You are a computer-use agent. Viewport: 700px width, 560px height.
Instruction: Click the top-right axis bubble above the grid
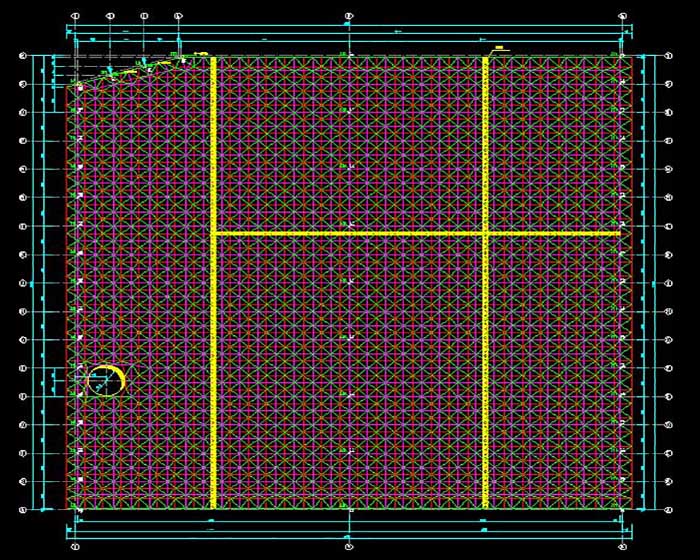pyautogui.click(x=622, y=17)
